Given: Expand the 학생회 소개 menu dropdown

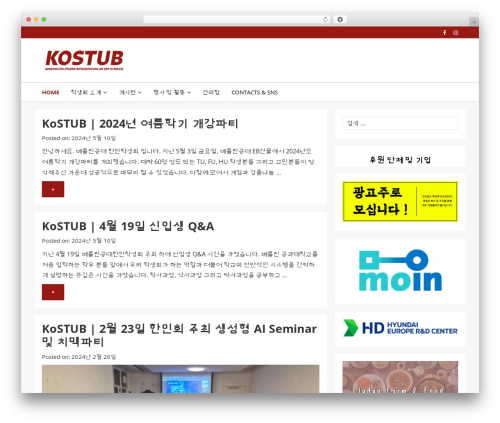Looking at the screenshot, I should click(89, 92).
